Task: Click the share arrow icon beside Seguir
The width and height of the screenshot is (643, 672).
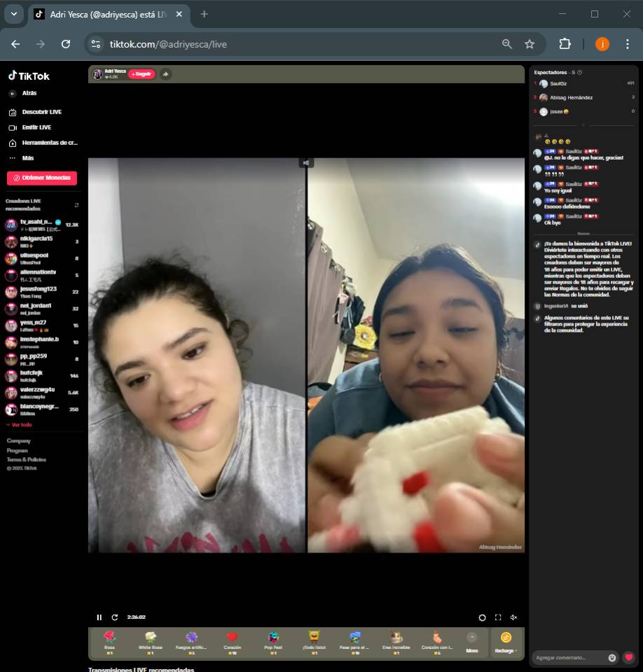Action: [165, 74]
